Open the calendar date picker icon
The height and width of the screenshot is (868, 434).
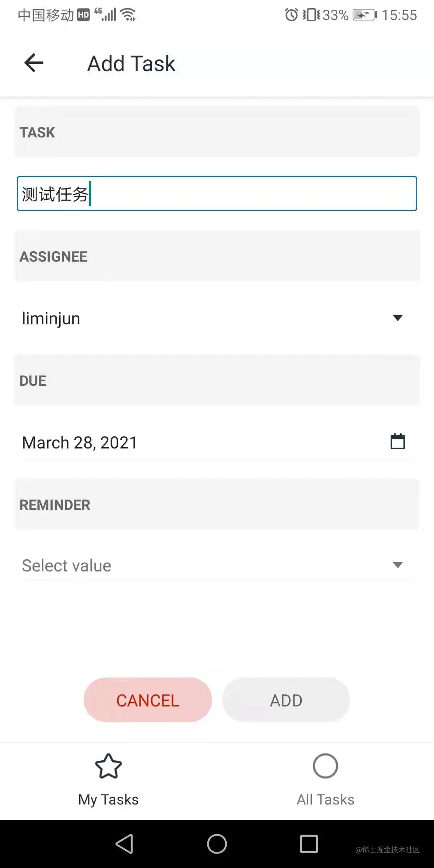[398, 441]
